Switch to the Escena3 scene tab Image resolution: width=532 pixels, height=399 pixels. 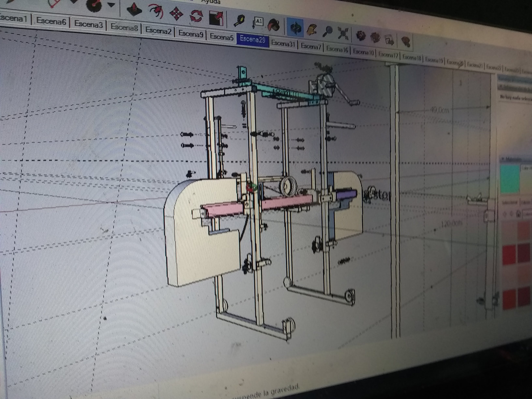(88, 24)
